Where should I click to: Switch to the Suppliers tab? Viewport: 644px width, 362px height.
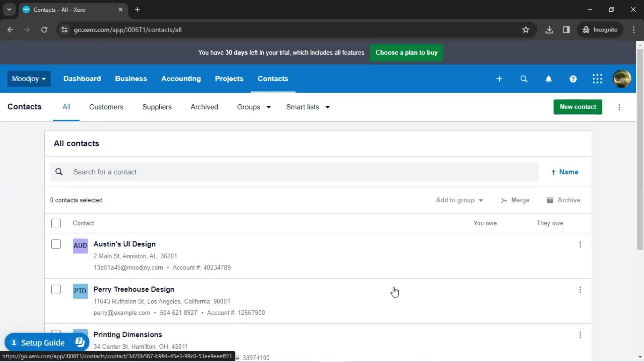coord(157,107)
